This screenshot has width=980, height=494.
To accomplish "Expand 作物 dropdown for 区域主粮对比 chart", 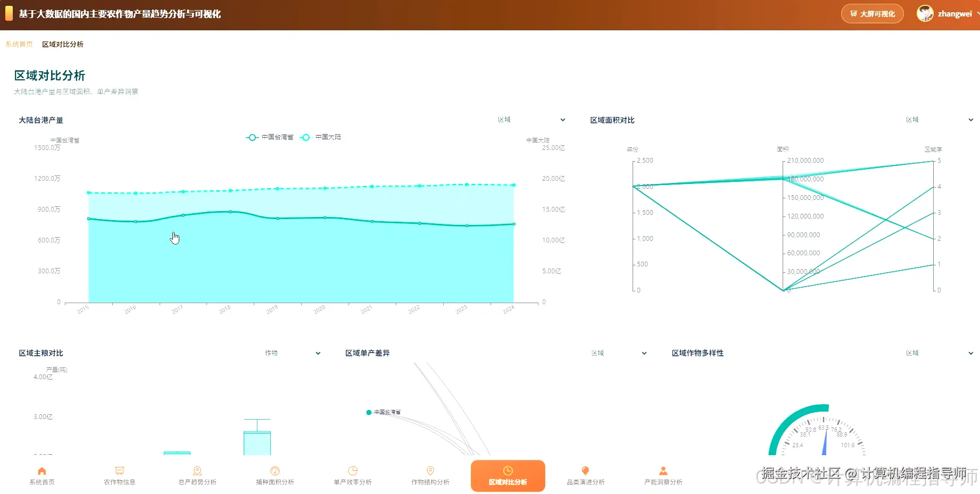I will point(293,353).
